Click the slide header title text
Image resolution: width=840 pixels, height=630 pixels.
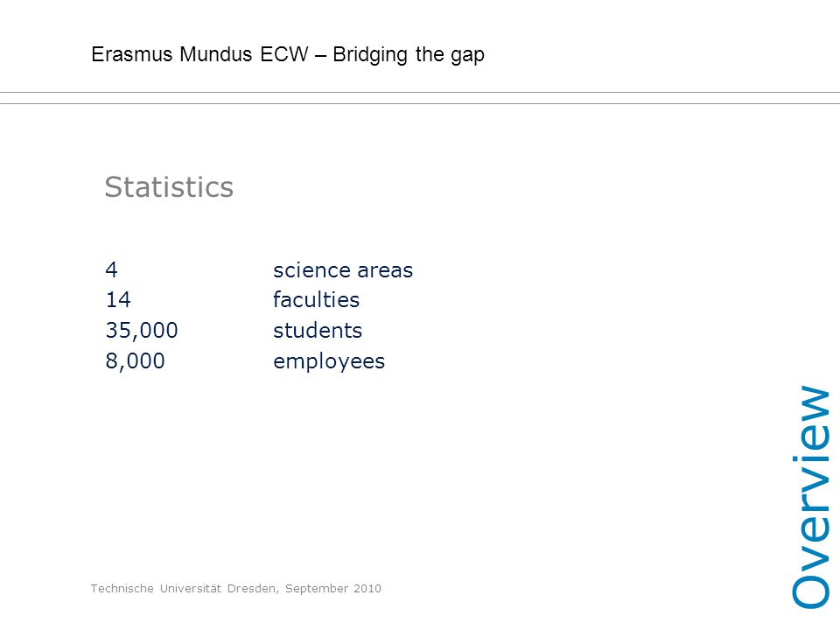tap(288, 54)
